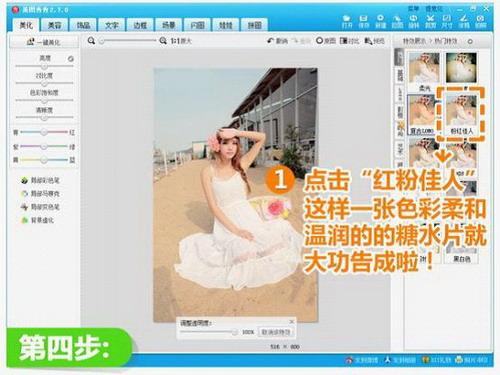The height and width of the screenshot is (375, 500).
Task: Click the edited photo on the canvas
Action: click(x=235, y=195)
